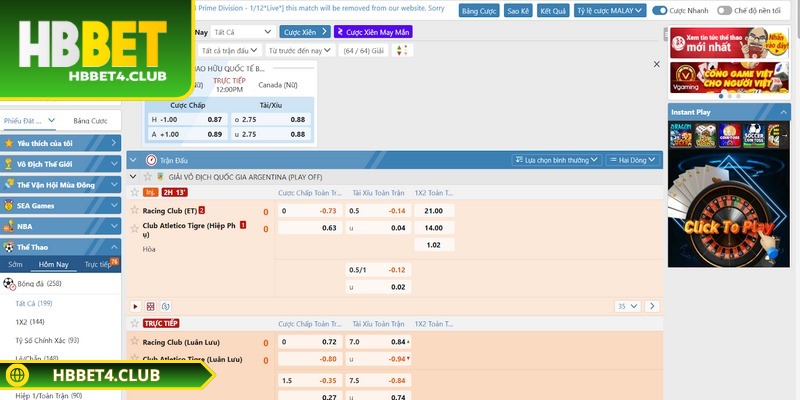
Task: Open the Dragon game icon in Instant Play
Action: coord(681,136)
